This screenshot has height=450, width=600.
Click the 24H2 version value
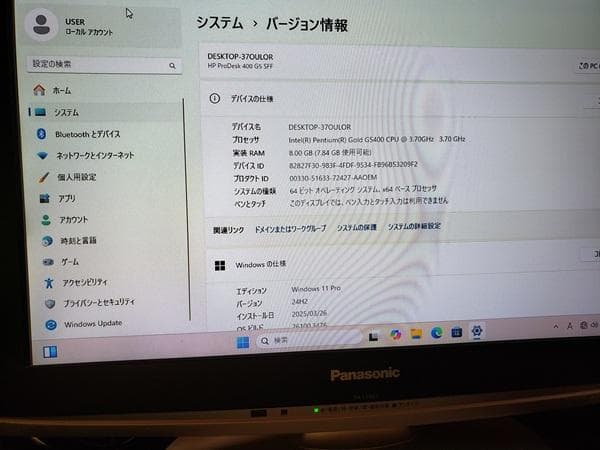(x=300, y=302)
